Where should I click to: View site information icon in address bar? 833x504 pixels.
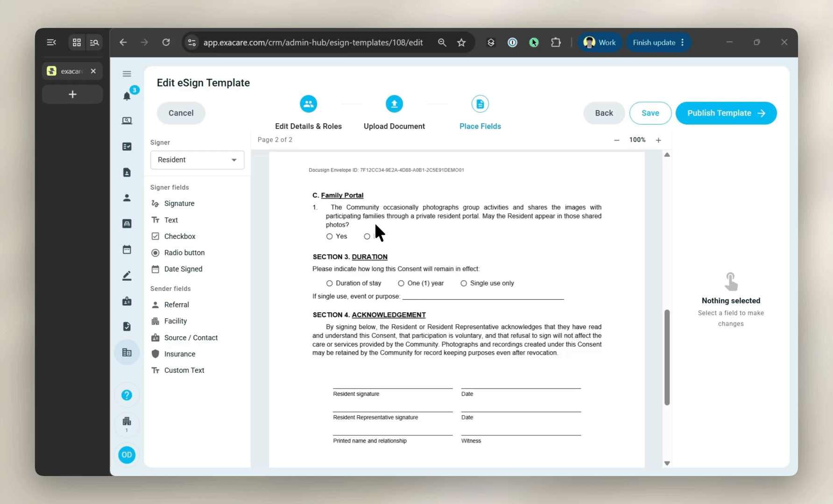pyautogui.click(x=192, y=42)
